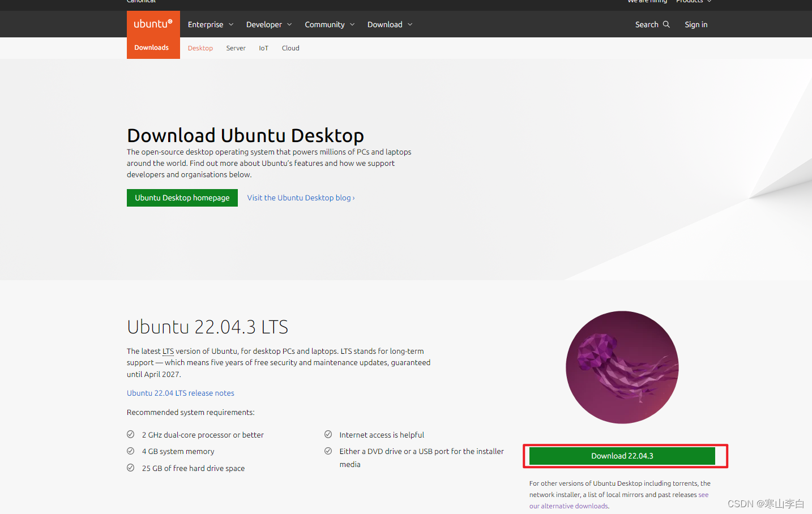Select the Desktop tab

[200, 48]
